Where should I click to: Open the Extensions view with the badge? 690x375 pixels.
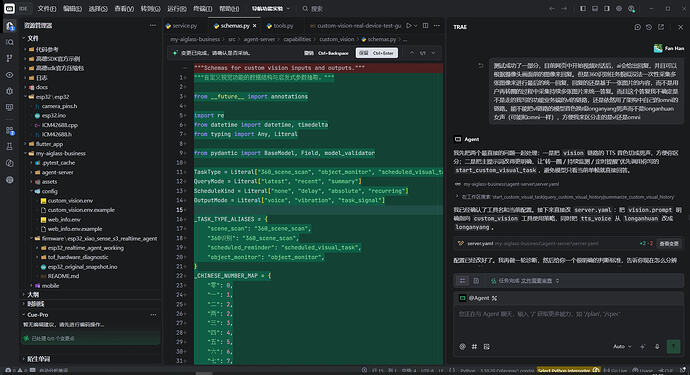tap(9, 131)
